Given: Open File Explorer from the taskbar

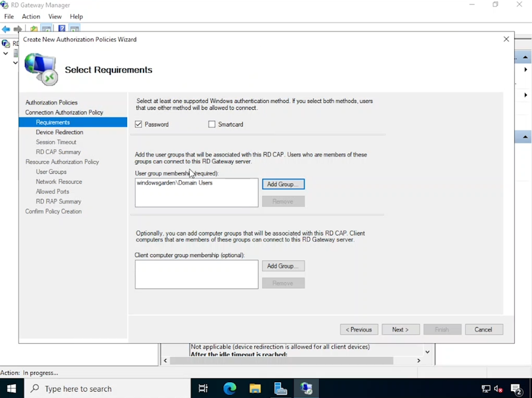Looking at the screenshot, I should pos(255,389).
